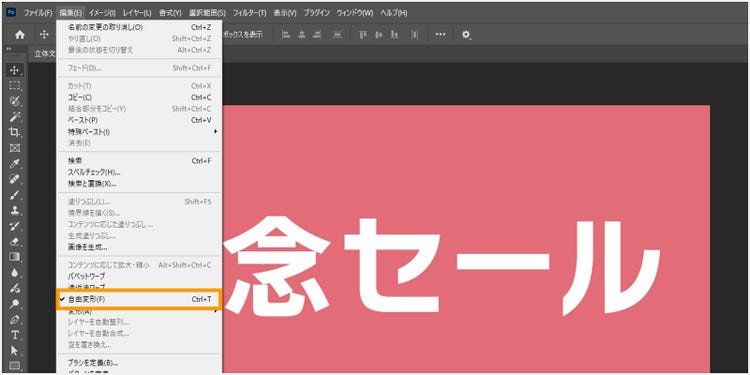Select the Clone Stamp tool
Viewport: 750px width, 375px height.
pos(15,210)
